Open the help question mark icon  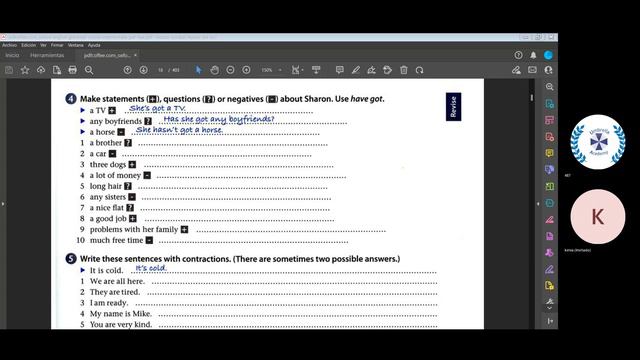coord(518,55)
